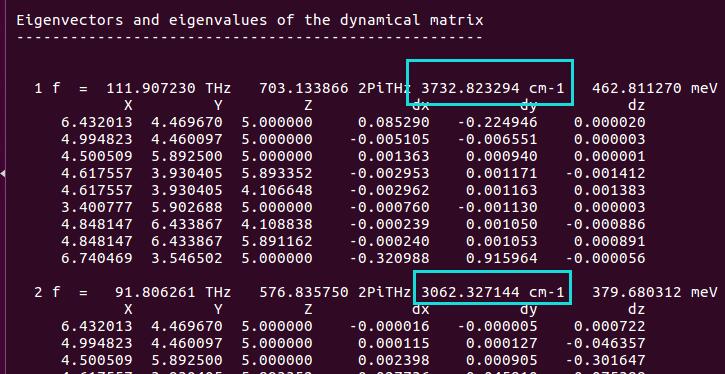Click the dx value 0.085290
Image resolution: width=725 pixels, height=374 pixels.
[x=393, y=123]
